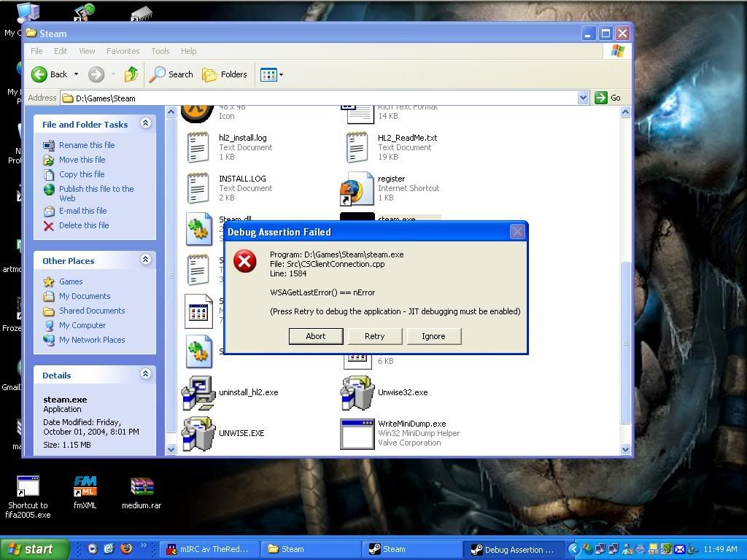Click Rename this file
Image resolution: width=747 pixels, height=560 pixels.
(87, 145)
